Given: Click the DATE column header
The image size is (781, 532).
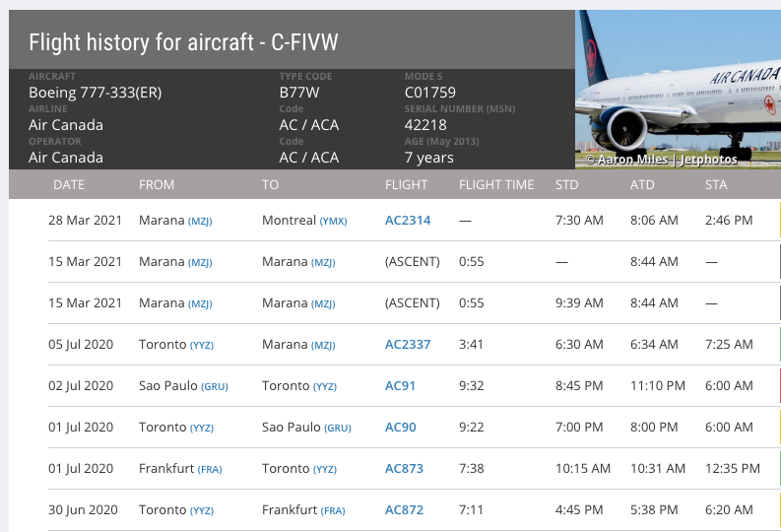Looking at the screenshot, I should [x=69, y=184].
